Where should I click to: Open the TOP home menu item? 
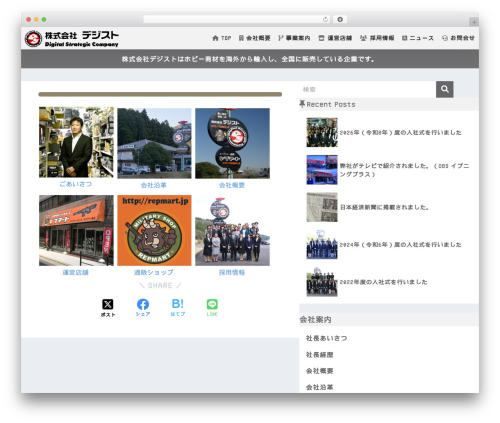222,38
